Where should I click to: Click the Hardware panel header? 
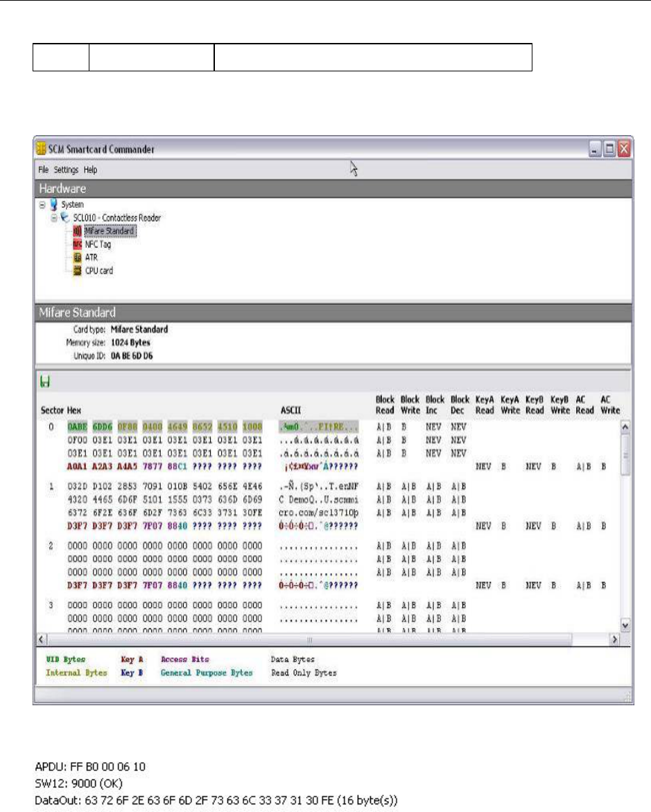[333, 188]
